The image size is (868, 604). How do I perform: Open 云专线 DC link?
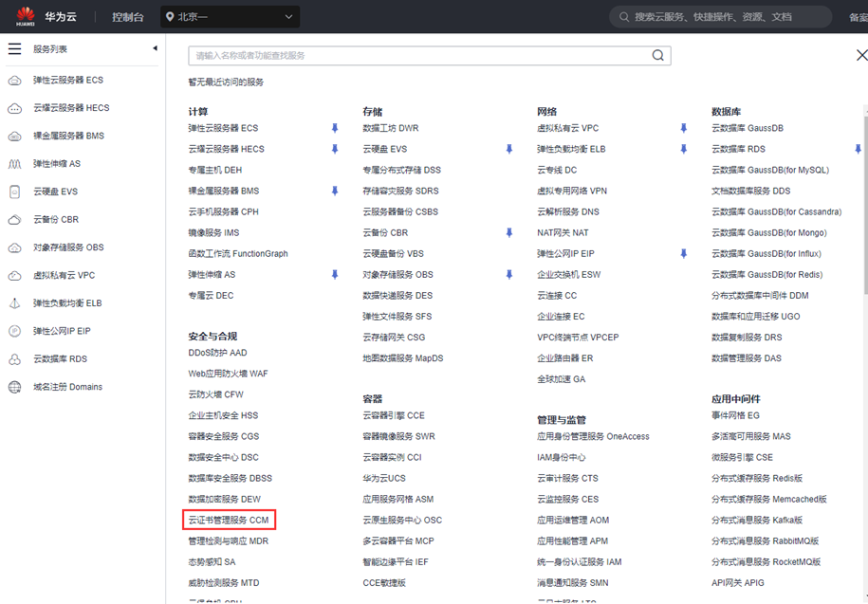click(557, 171)
